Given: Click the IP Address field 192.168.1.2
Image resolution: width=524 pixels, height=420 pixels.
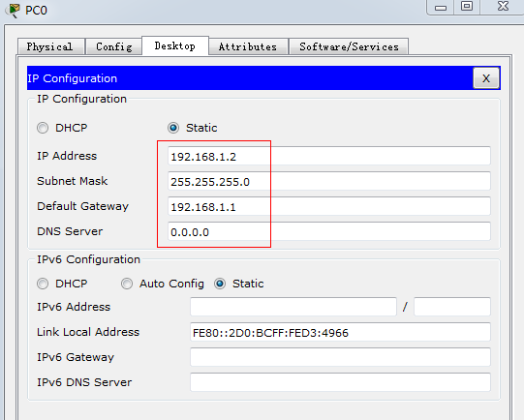Looking at the screenshot, I should point(329,156).
